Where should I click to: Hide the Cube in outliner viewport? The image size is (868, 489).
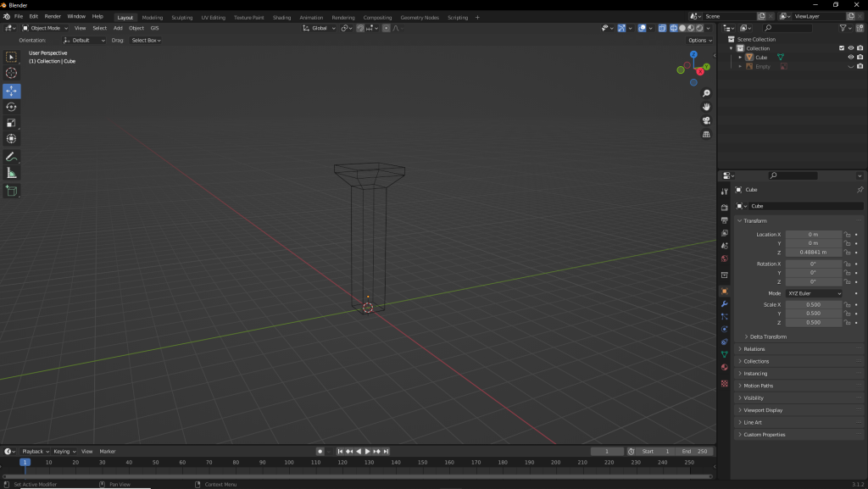pyautogui.click(x=850, y=58)
